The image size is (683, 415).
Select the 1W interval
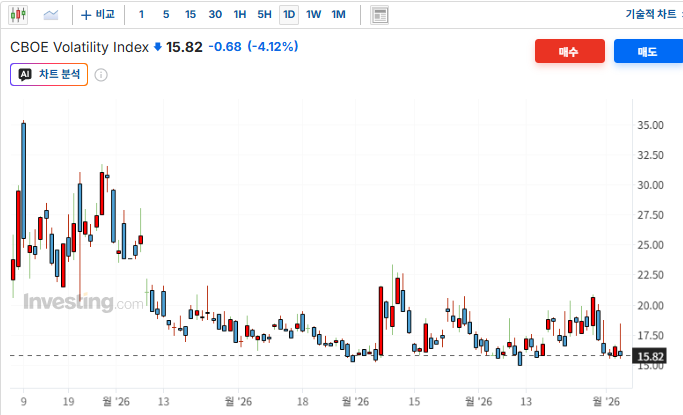314,15
